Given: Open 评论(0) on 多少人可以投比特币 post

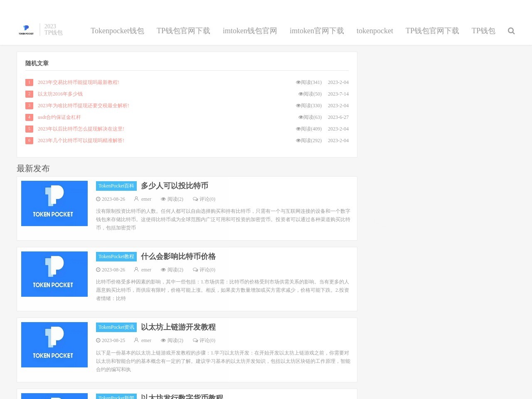Looking at the screenshot, I should coord(207,199).
